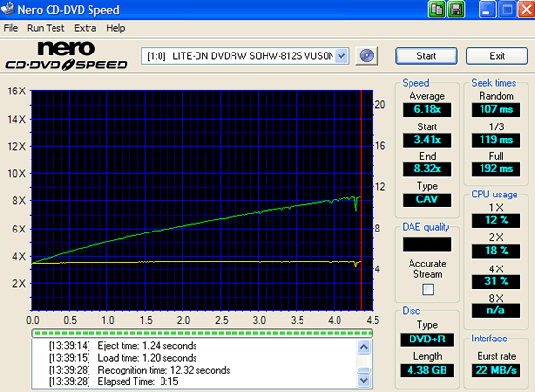Minimize the Nero CD-DVD Speed window
The height and width of the screenshot is (392, 535).
487,9
